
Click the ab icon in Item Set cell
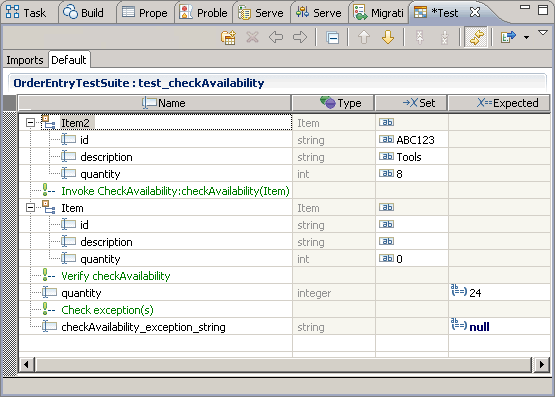[x=386, y=207]
